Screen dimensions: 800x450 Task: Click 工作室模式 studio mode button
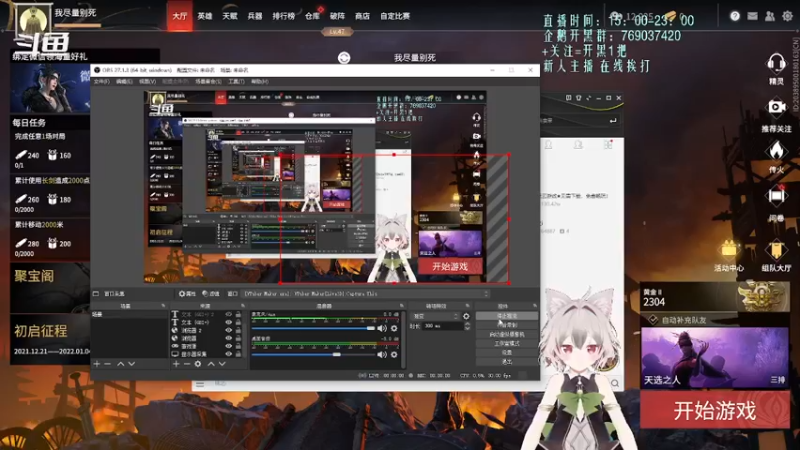tap(507, 343)
